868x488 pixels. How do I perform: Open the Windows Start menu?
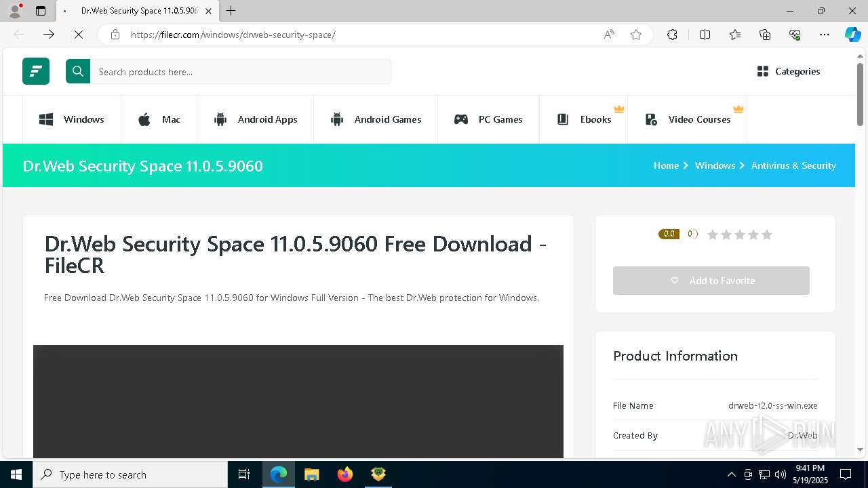coord(16,474)
